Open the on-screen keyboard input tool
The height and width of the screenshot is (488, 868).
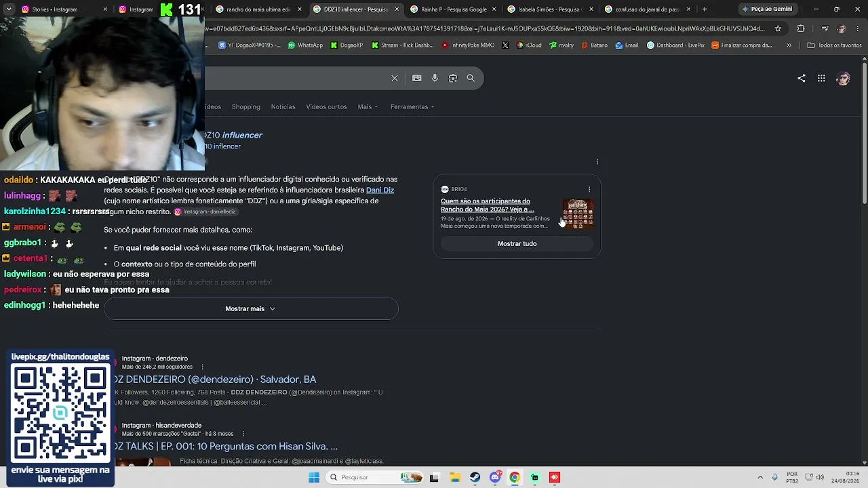pyautogui.click(x=417, y=78)
